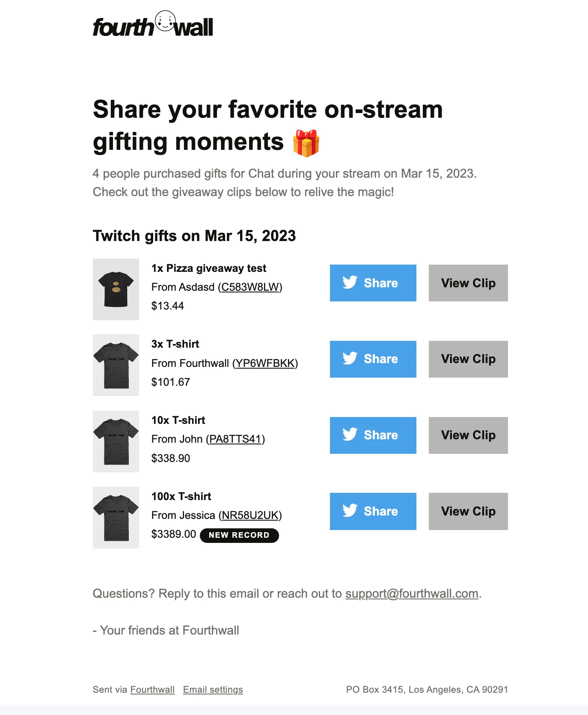Click the 3x T-shirt product thumbnail
This screenshot has height=715, width=588.
pos(116,365)
